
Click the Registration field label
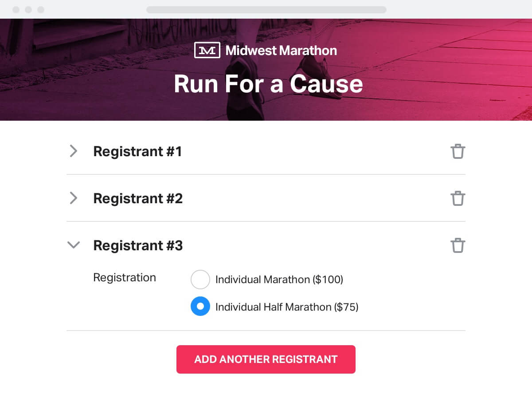tap(124, 278)
